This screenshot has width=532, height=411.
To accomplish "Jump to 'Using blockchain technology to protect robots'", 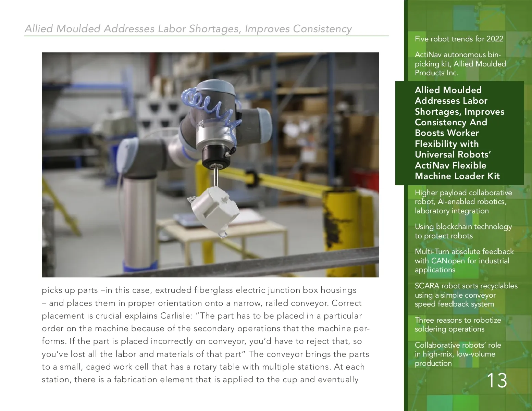I will click(x=463, y=231).
